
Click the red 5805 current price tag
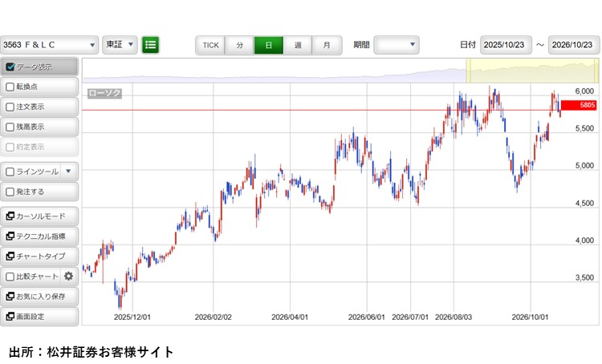click(x=579, y=105)
